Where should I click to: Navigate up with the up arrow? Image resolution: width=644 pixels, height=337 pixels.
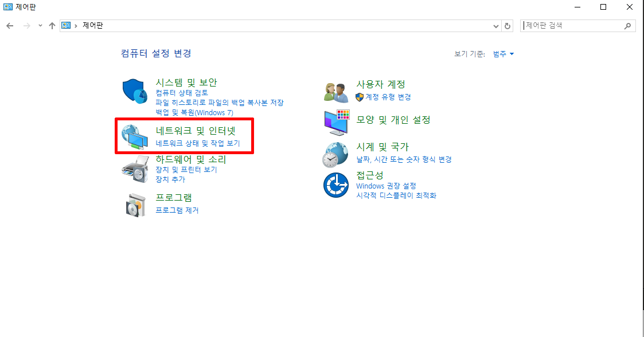52,26
